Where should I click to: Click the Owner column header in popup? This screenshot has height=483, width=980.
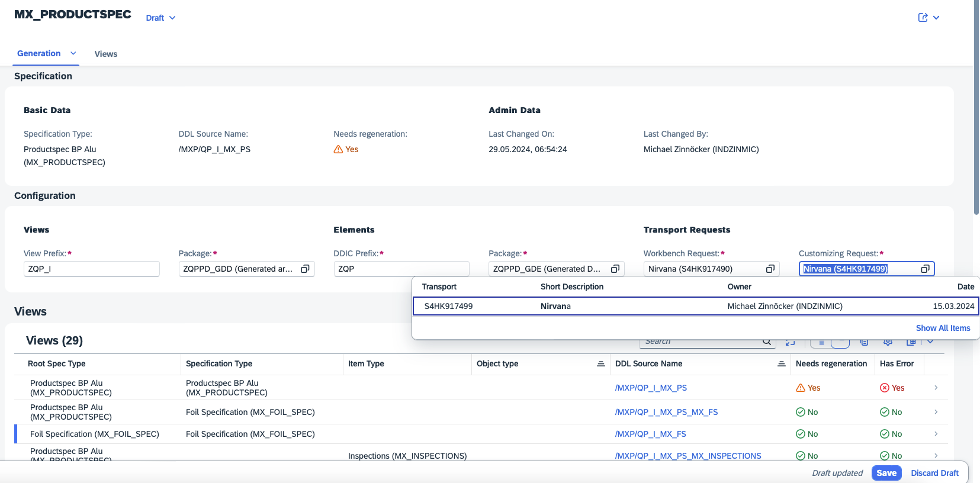[740, 286]
